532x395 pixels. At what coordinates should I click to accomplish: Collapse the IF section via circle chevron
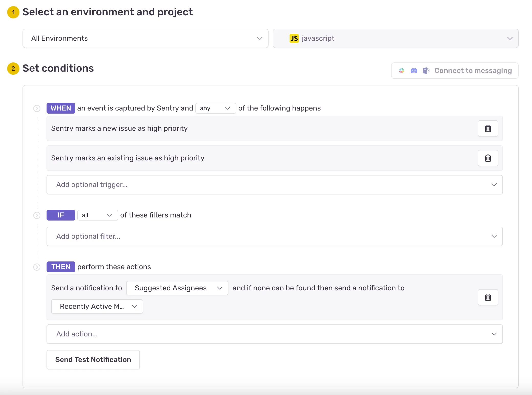(37, 215)
